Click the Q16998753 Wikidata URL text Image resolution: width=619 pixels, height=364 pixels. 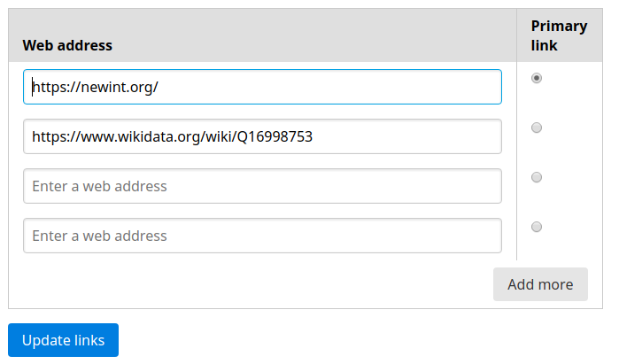[x=172, y=136]
